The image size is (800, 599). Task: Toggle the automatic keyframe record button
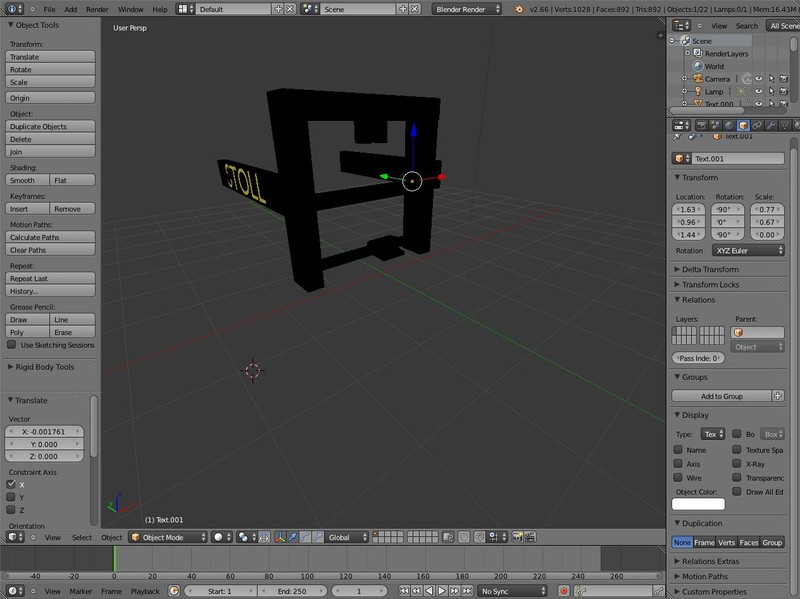564,591
